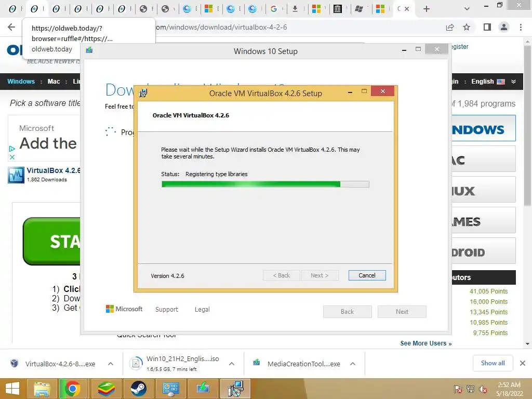Click the network tray icon

click(471, 389)
